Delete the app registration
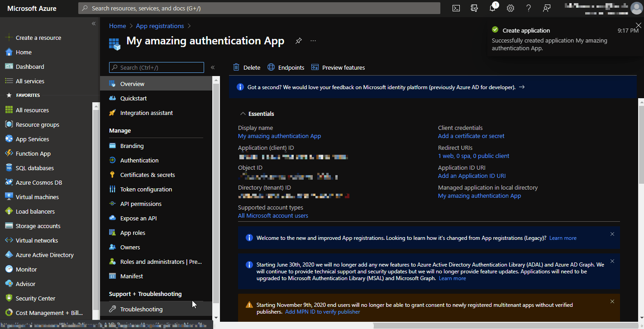 [x=246, y=67]
